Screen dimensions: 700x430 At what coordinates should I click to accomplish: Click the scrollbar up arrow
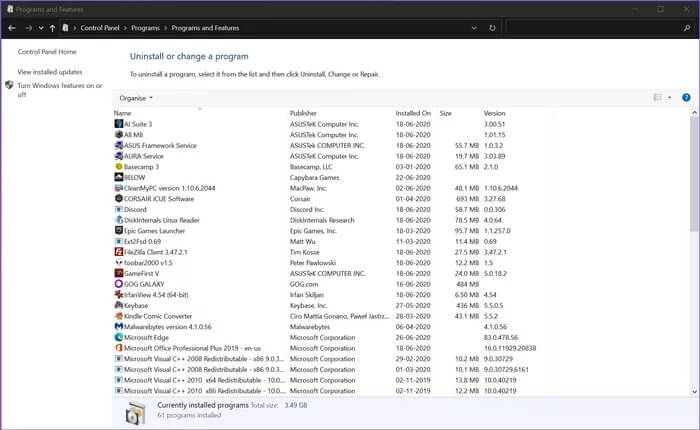694,113
